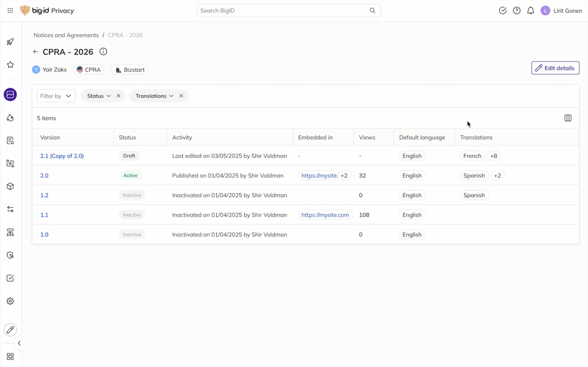The width and height of the screenshot is (588, 367).
Task: Open the help question-mark icon
Action: coord(517,10)
